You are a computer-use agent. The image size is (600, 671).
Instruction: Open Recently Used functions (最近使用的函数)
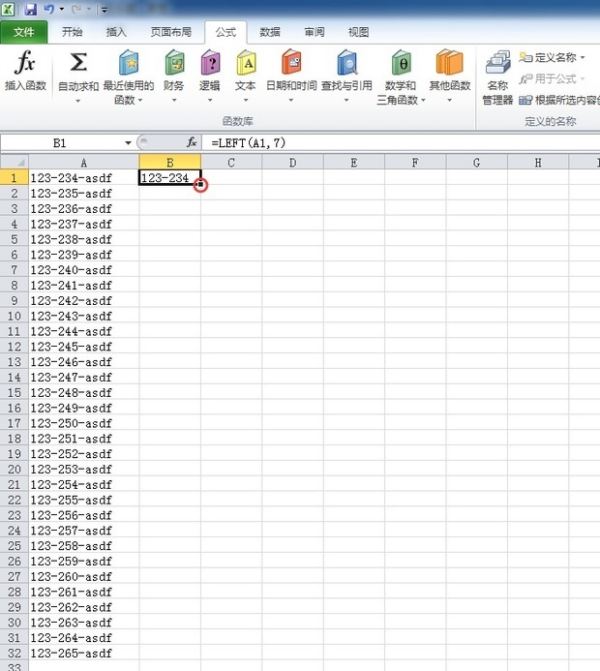tap(128, 66)
